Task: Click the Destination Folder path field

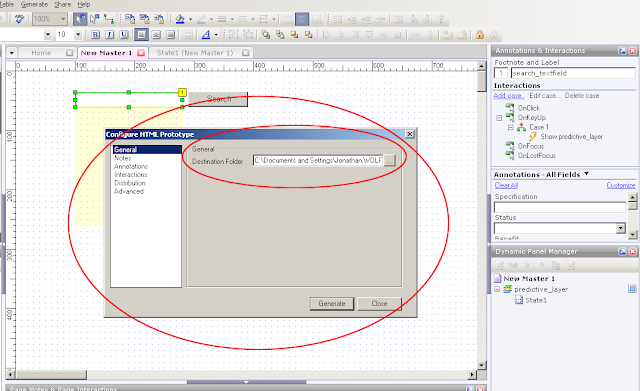Action: [x=318, y=160]
